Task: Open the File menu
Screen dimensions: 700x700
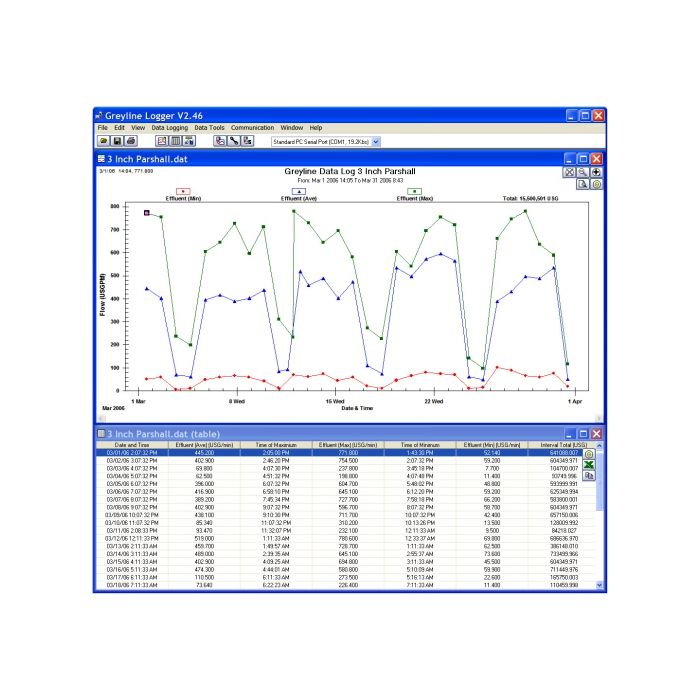Action: pyautogui.click(x=103, y=128)
